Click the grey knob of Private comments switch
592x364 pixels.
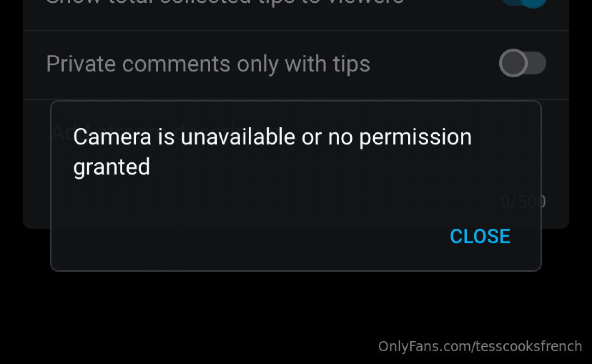click(513, 63)
